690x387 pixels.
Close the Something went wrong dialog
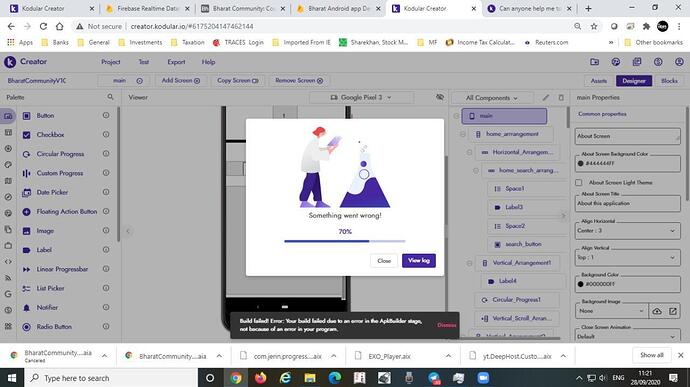384,261
